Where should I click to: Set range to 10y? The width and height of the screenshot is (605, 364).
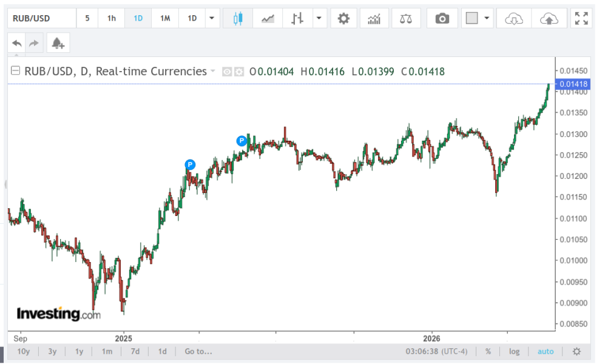pos(23,351)
